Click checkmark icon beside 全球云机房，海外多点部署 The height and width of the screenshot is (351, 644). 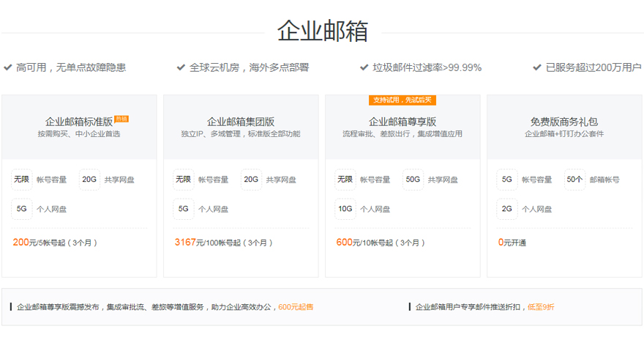[181, 67]
